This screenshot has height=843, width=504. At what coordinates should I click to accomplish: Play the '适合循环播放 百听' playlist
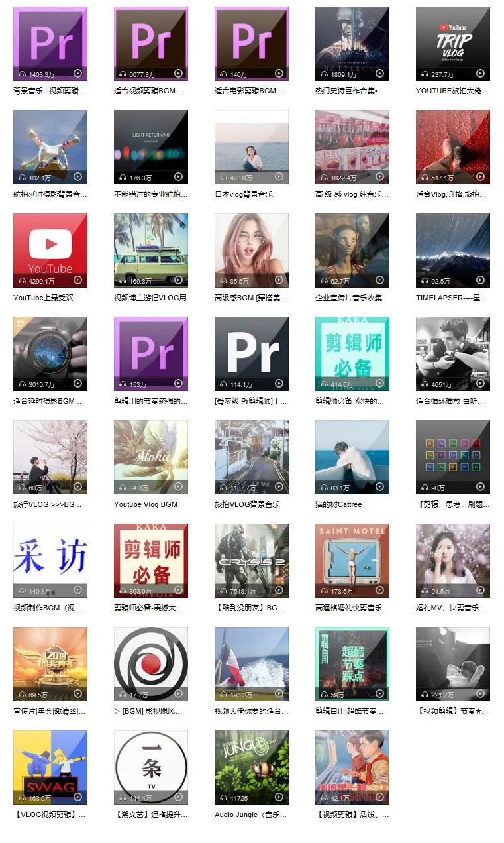(481, 384)
